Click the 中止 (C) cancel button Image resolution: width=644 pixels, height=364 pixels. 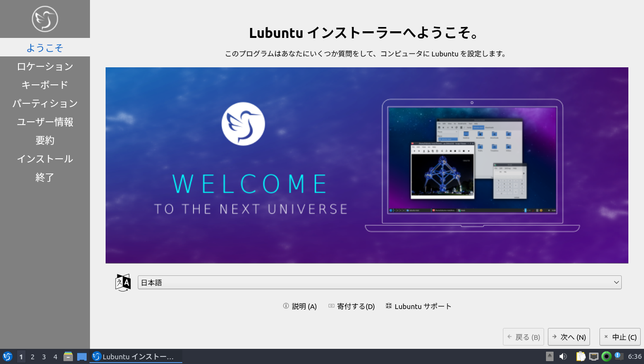click(x=620, y=337)
